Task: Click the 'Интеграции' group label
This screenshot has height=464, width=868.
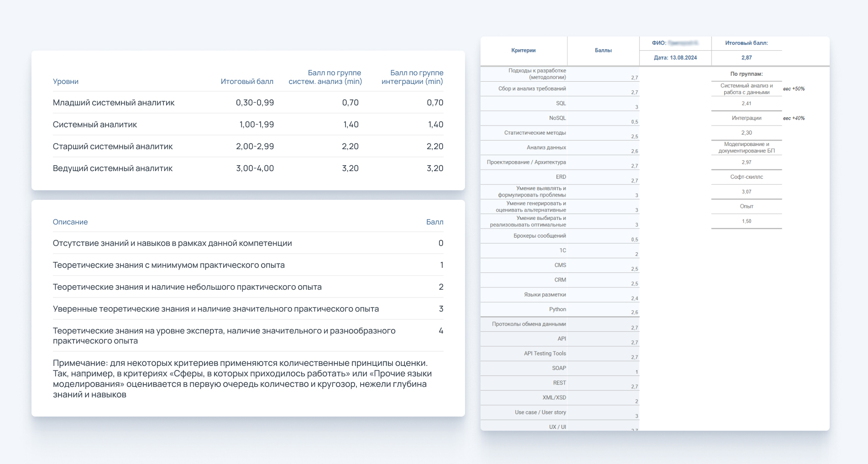Action: click(x=747, y=118)
